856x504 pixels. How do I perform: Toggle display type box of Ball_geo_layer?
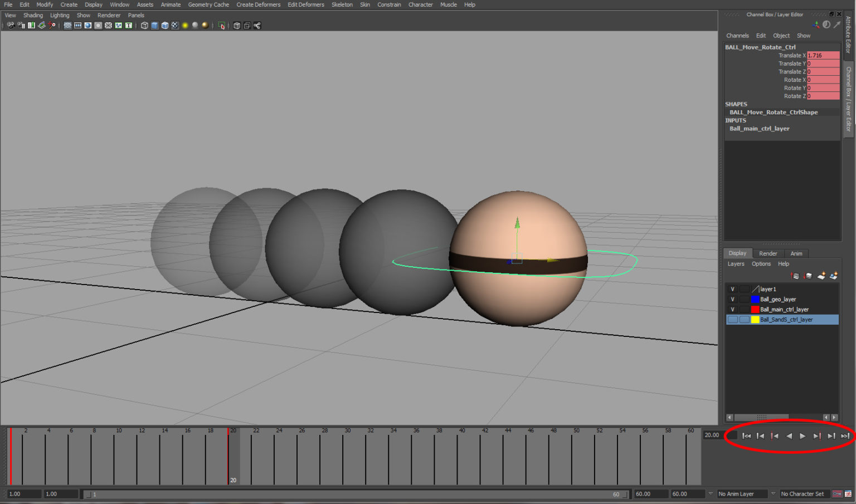745,300
